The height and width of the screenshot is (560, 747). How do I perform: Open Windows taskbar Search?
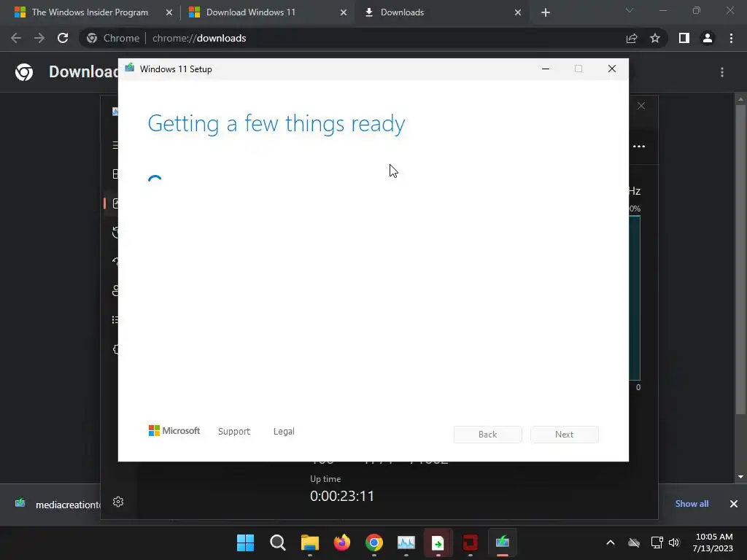tap(278, 542)
